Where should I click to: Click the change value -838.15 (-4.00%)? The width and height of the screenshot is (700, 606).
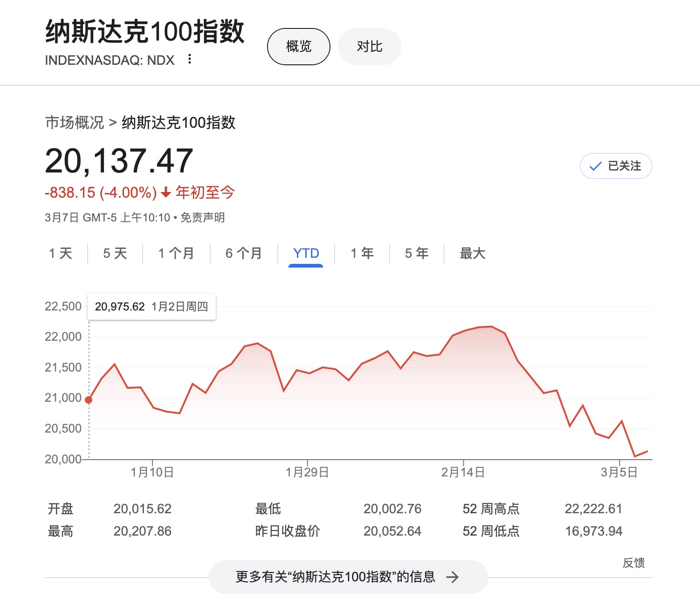tap(101, 193)
